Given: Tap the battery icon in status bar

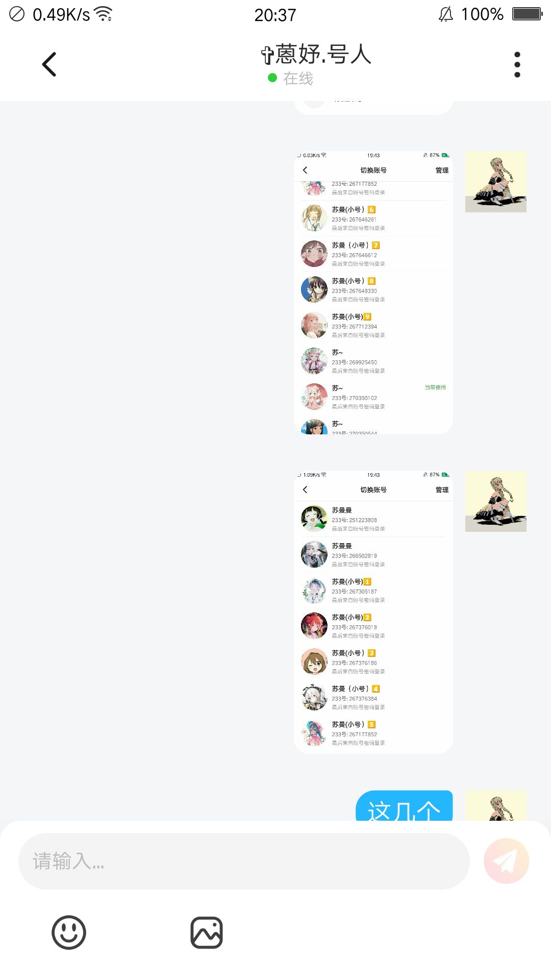Looking at the screenshot, I should point(527,14).
